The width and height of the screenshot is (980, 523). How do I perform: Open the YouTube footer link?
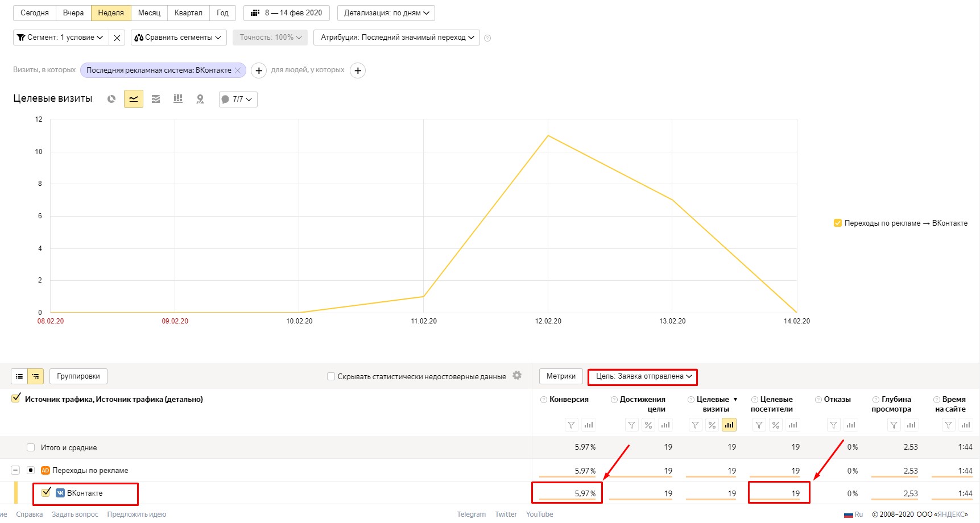point(539,514)
